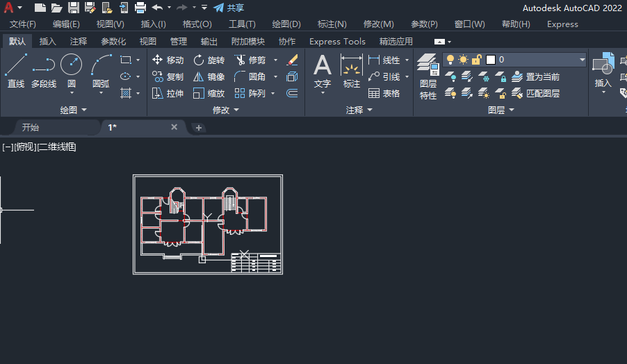Click the Scale (缩放) tool
Screen dimensions: 627x364
tap(209, 93)
